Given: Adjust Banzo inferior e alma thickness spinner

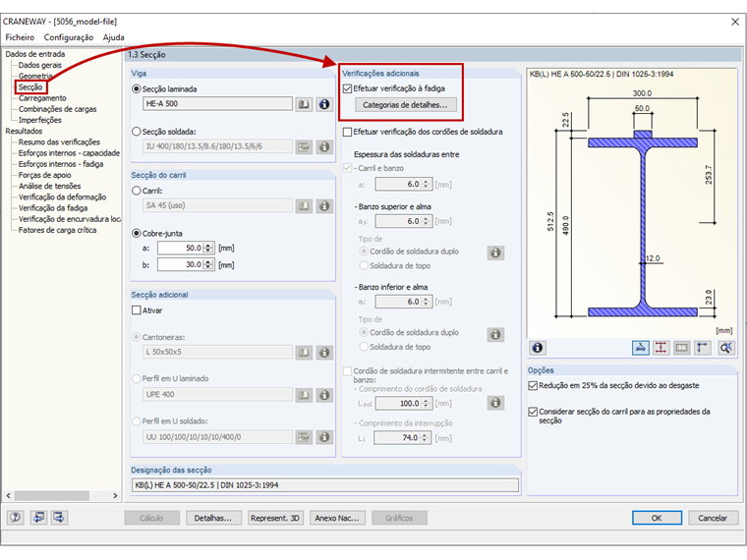Looking at the screenshot, I should [426, 302].
